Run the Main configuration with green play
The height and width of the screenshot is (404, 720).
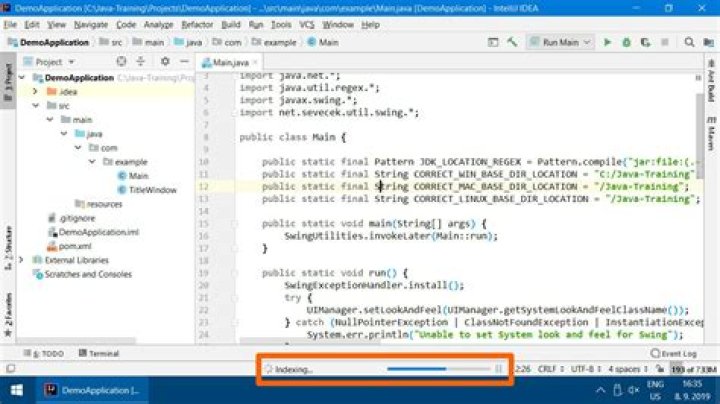(x=607, y=42)
